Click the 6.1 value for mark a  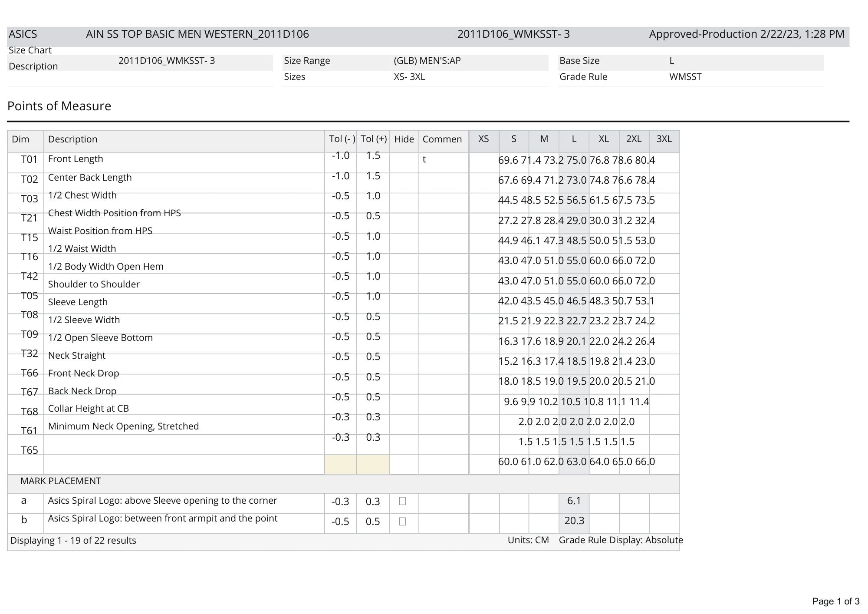[574, 501]
